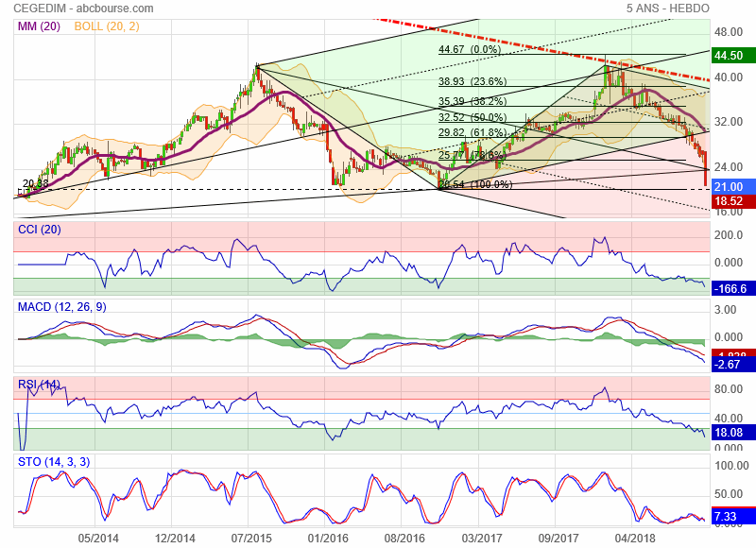Click the 0.000 value on CCI axis
The image size is (756, 548).
click(729, 263)
